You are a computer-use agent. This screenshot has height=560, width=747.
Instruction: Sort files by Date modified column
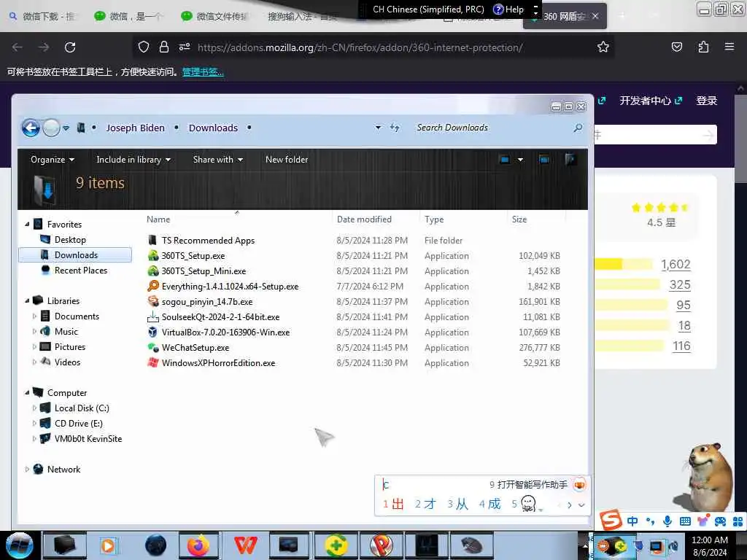364,219
